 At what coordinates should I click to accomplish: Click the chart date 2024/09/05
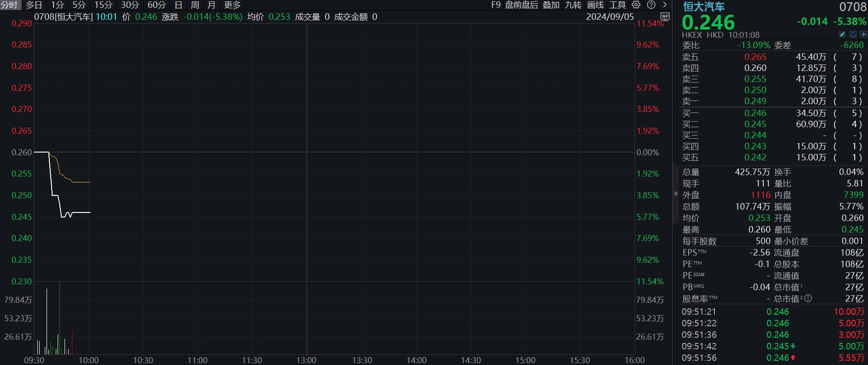pos(610,17)
